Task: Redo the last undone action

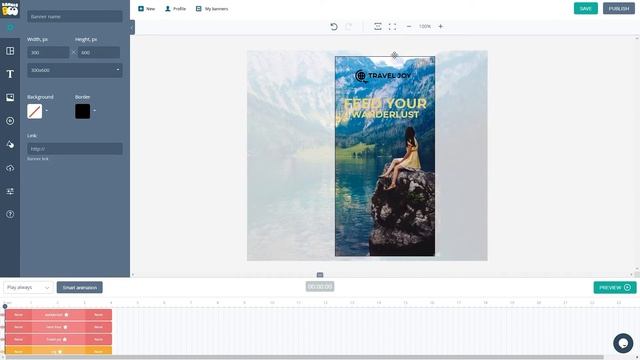Action: [348, 27]
